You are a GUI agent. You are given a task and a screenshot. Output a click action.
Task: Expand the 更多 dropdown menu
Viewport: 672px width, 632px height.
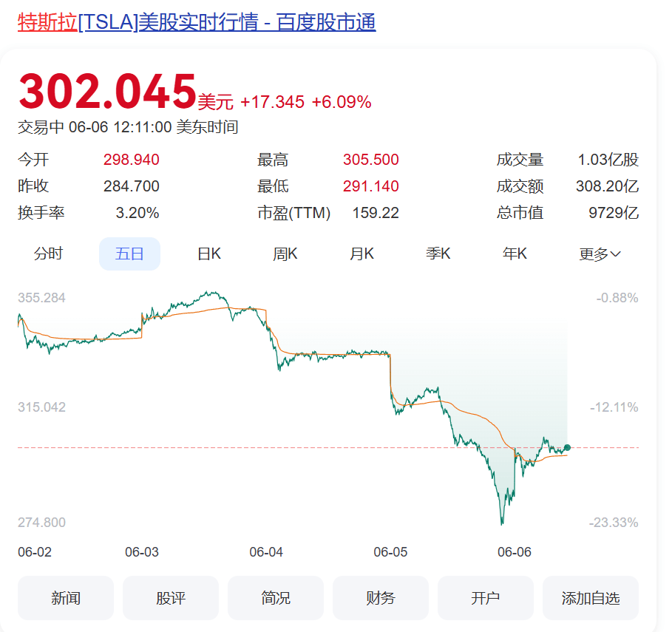(x=600, y=254)
